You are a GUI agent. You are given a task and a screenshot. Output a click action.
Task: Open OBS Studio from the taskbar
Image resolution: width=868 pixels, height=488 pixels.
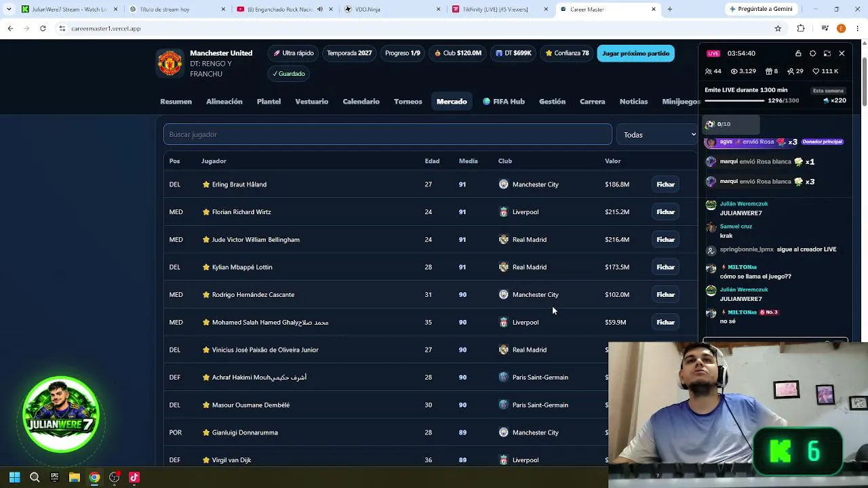click(114, 477)
